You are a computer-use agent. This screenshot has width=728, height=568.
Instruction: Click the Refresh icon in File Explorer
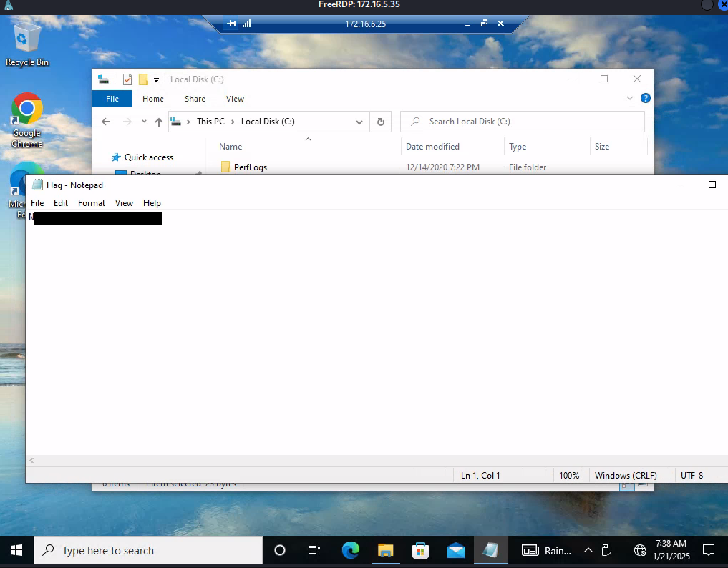tap(381, 122)
